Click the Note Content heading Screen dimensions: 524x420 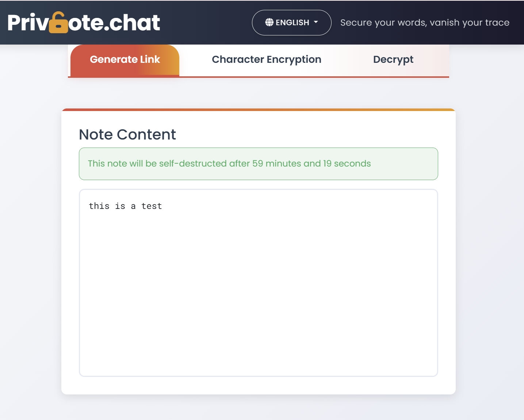click(x=127, y=134)
